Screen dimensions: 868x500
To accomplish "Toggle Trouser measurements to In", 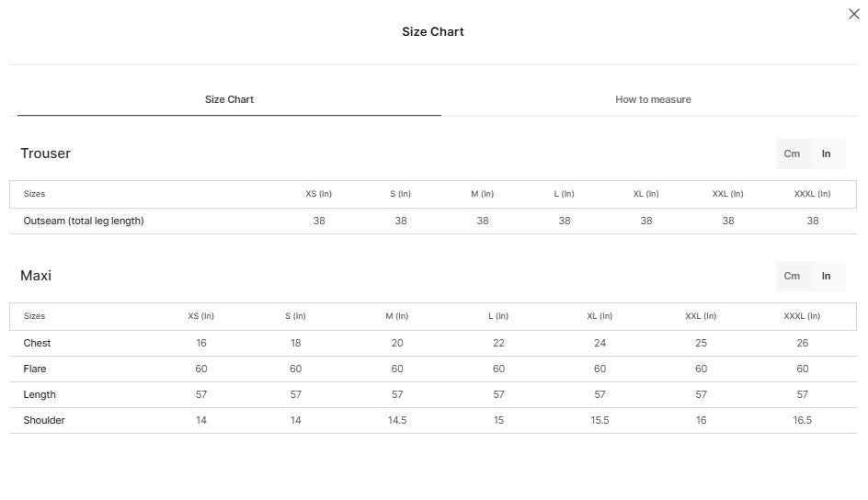I will (x=826, y=153).
